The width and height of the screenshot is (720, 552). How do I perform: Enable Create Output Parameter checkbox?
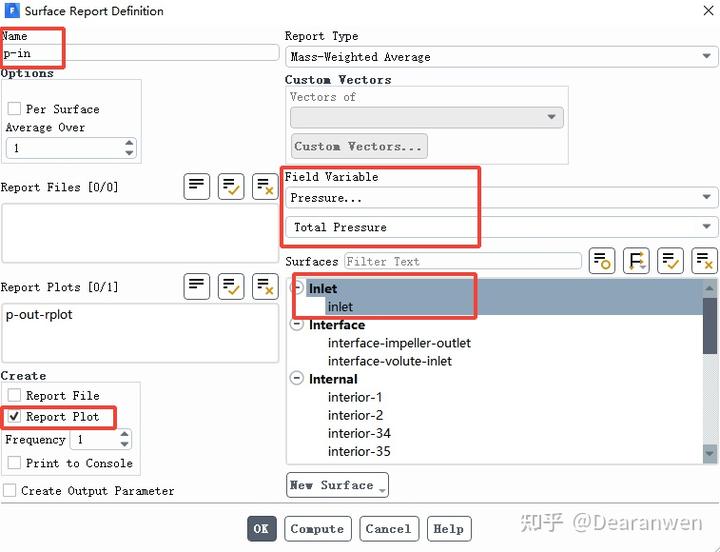[9, 490]
